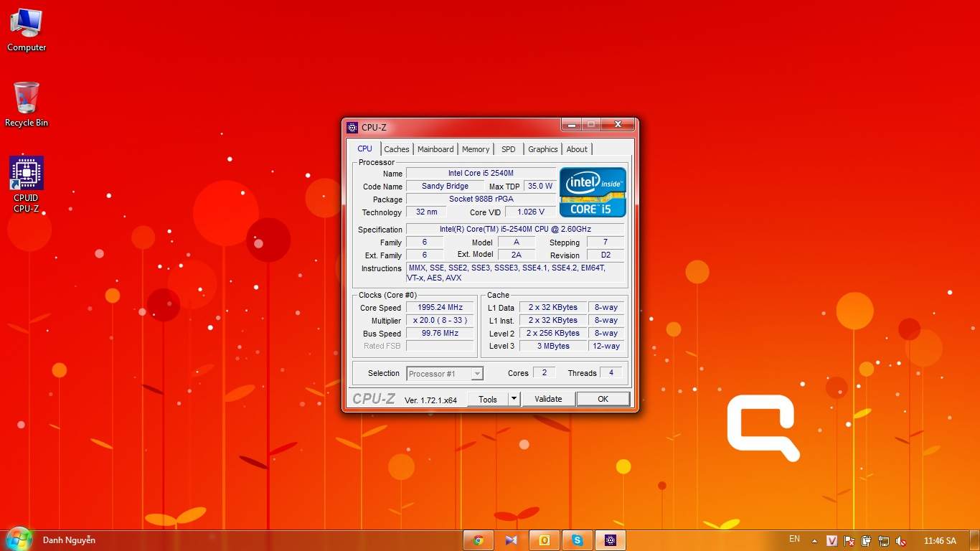
Task: Click the Cores count value 2
Action: pos(545,372)
